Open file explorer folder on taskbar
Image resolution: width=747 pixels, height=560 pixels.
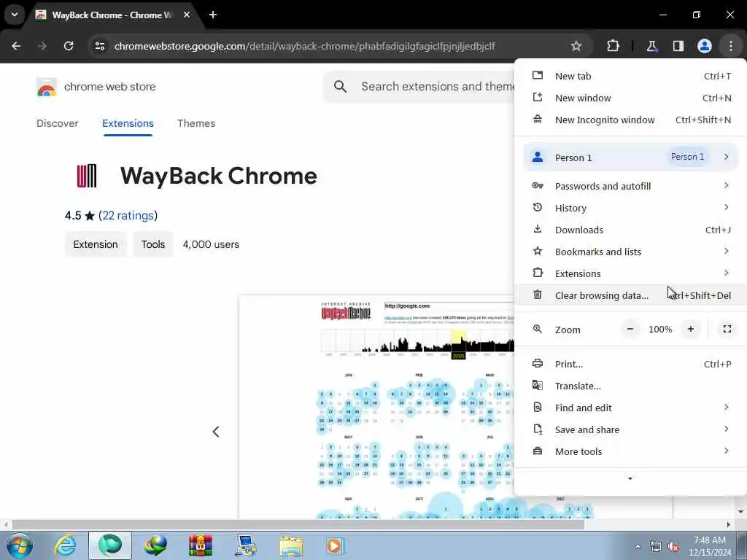coord(291,546)
